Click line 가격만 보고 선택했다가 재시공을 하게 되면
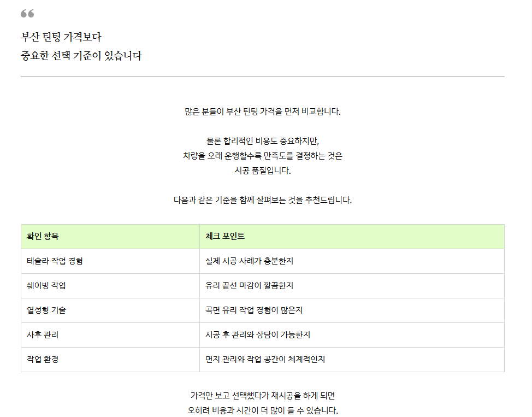 click(x=263, y=396)
